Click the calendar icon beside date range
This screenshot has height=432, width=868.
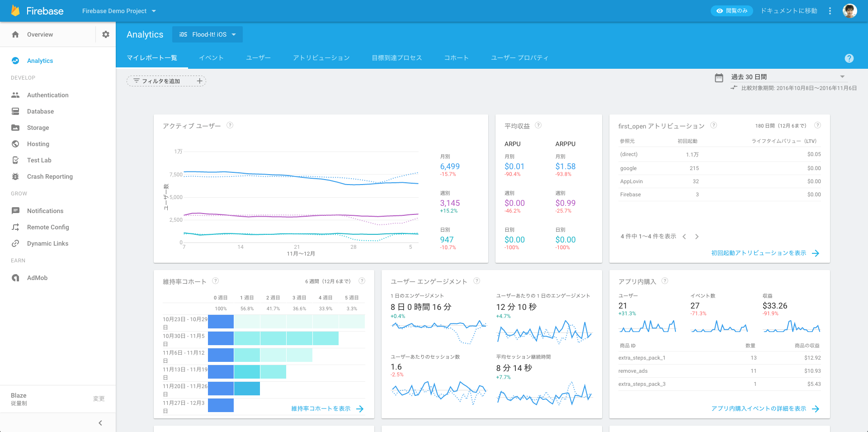click(x=719, y=78)
